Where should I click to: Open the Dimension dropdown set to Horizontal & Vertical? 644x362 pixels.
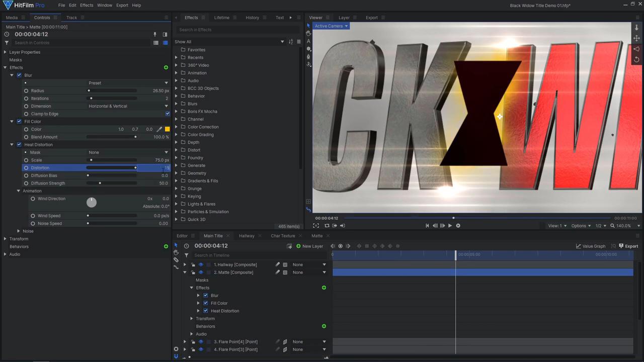tap(128, 106)
